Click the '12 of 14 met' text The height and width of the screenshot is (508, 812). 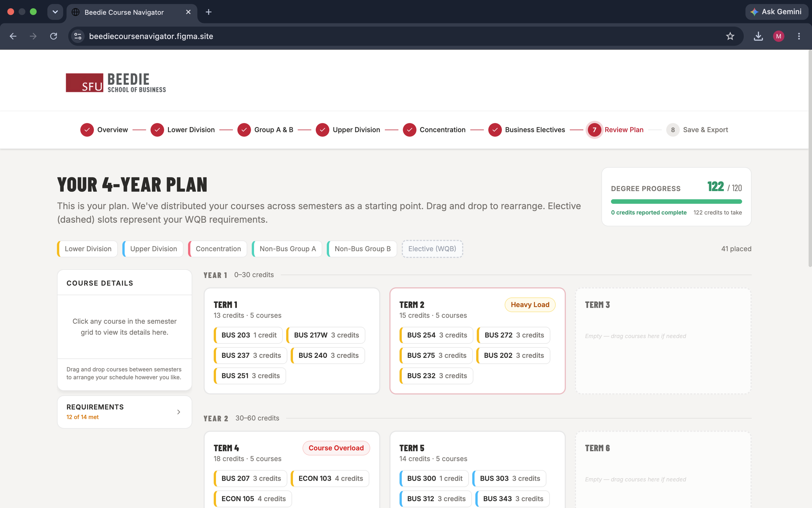(x=82, y=417)
